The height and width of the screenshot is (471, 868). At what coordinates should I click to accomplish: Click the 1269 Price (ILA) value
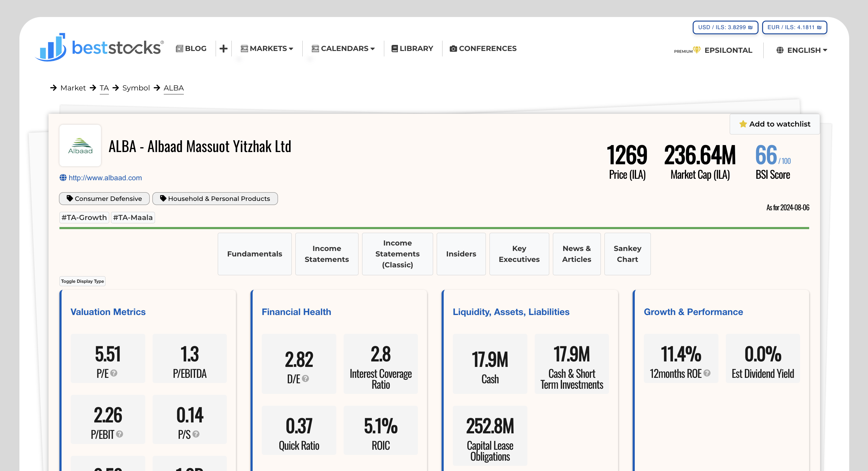tap(627, 155)
